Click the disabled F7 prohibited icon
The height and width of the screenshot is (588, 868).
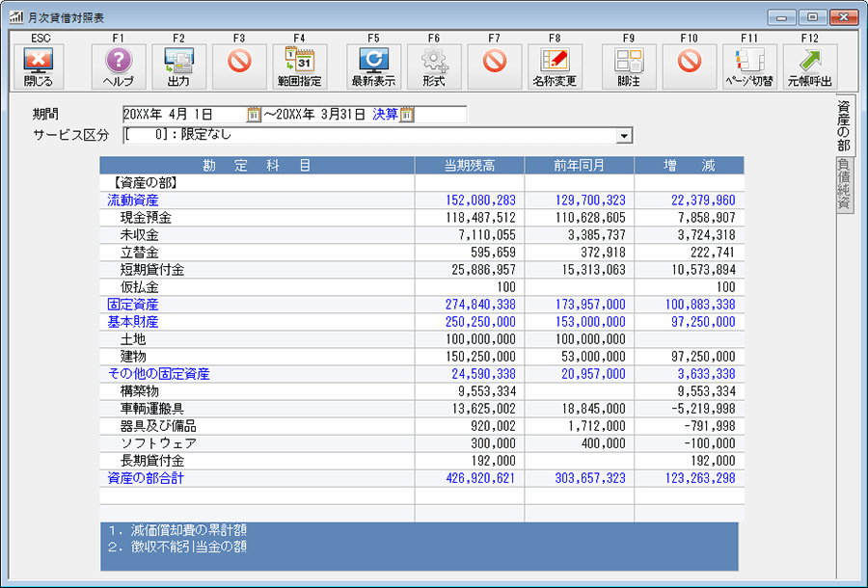(x=495, y=67)
